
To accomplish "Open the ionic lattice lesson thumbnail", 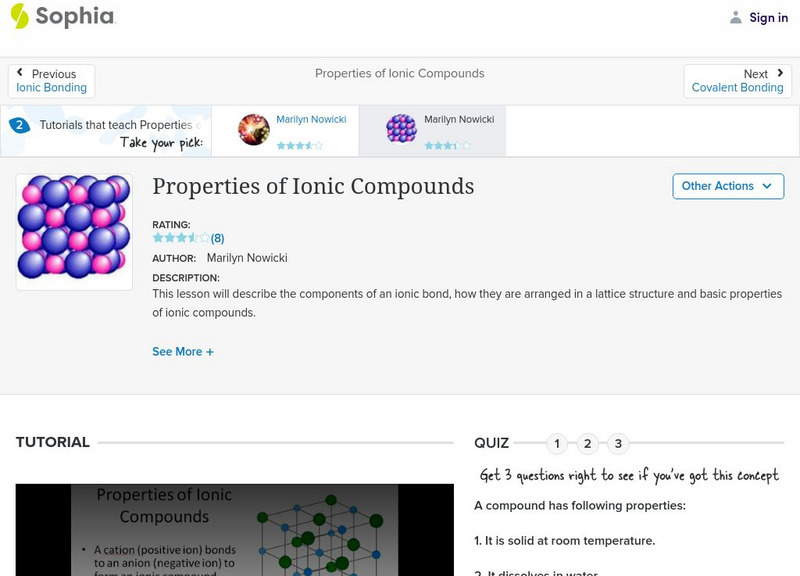I will click(x=74, y=232).
